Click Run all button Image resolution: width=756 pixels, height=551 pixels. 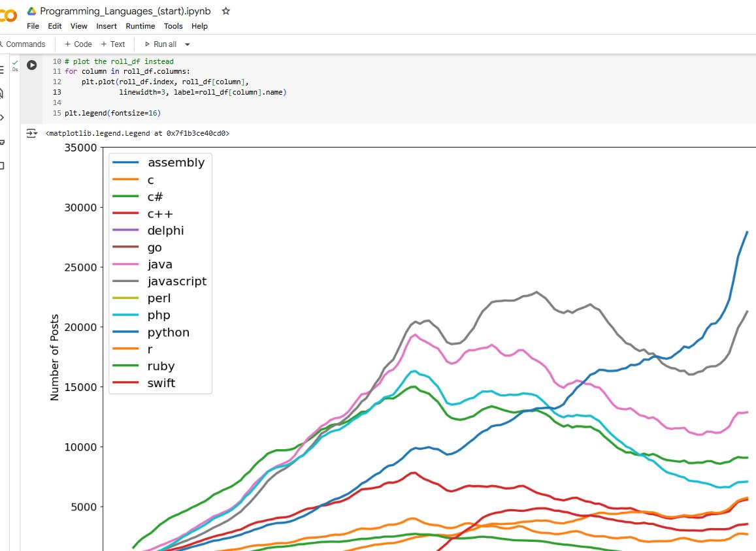pyautogui.click(x=161, y=44)
